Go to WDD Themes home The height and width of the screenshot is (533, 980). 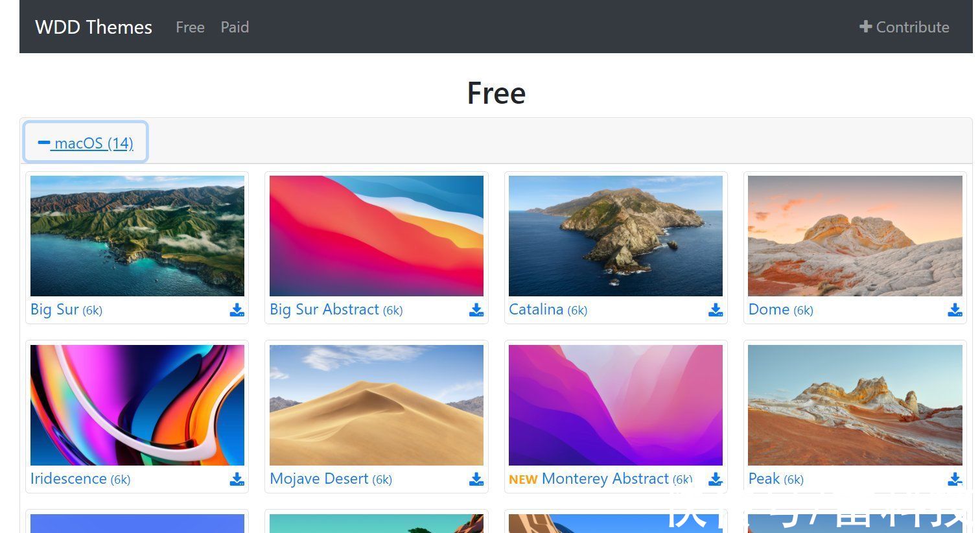[93, 27]
